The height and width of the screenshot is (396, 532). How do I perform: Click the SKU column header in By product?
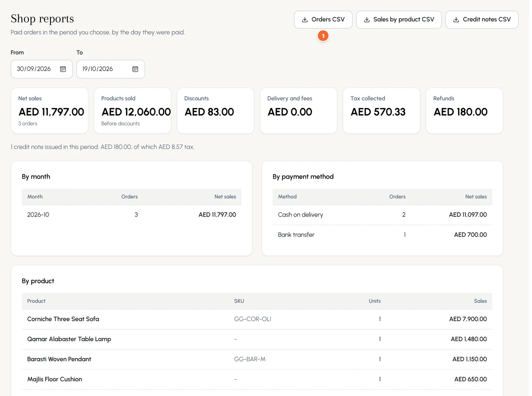click(239, 301)
